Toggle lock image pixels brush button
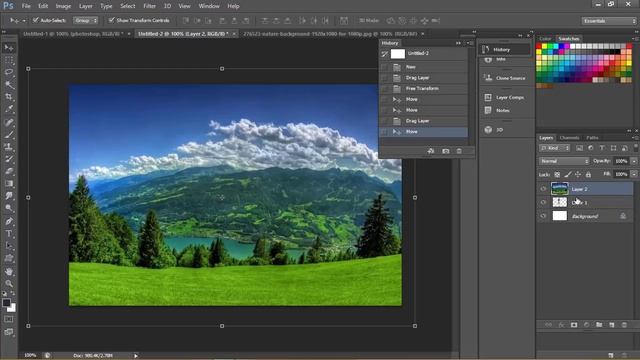The width and height of the screenshot is (640, 360). pyautogui.click(x=567, y=175)
